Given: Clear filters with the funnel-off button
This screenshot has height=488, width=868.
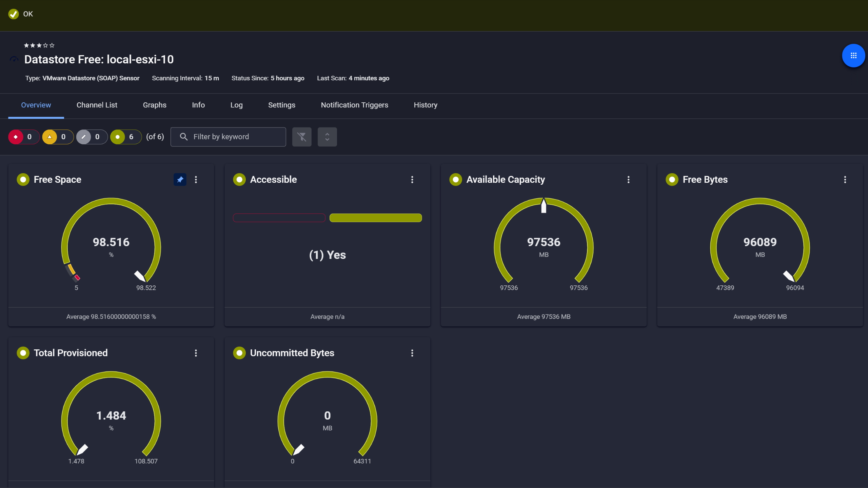Looking at the screenshot, I should pyautogui.click(x=302, y=137).
